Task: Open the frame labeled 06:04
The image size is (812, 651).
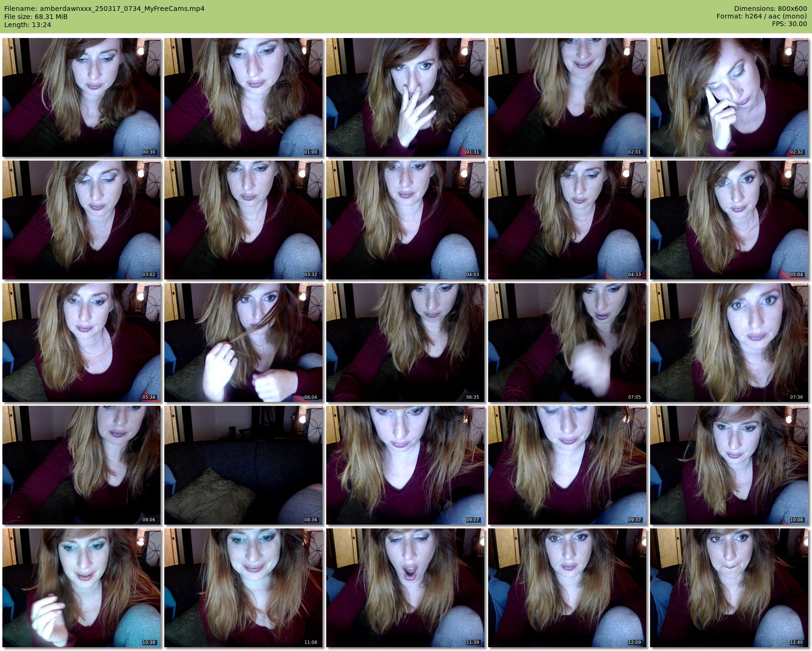Action: (x=244, y=343)
